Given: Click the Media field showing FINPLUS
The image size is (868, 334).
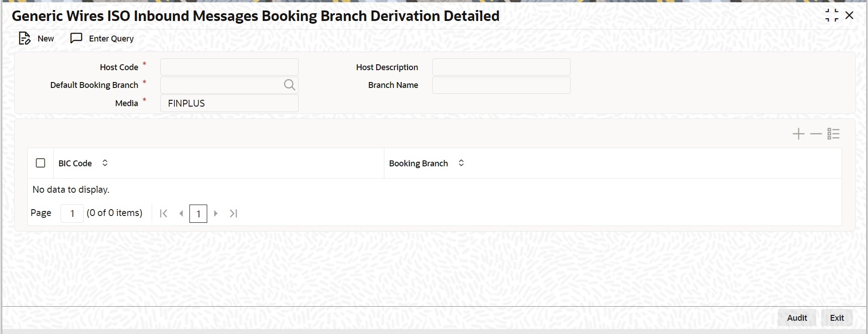Looking at the screenshot, I should click(x=230, y=103).
